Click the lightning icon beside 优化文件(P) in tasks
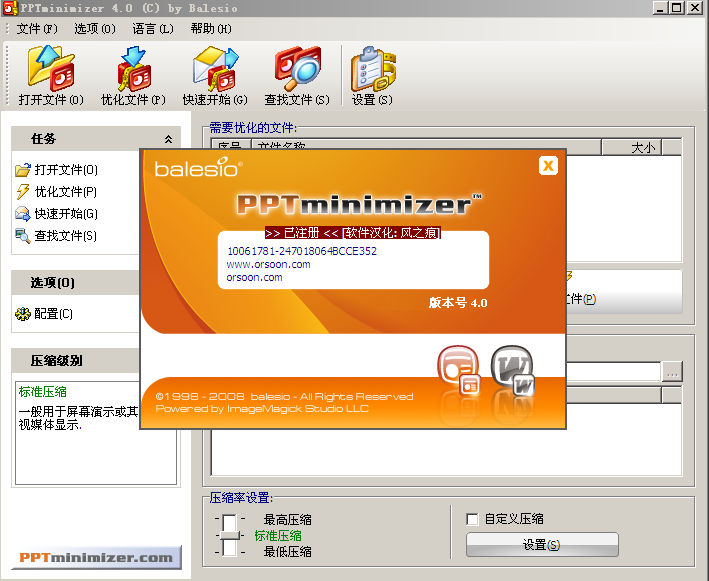This screenshot has width=709, height=581. point(23,192)
